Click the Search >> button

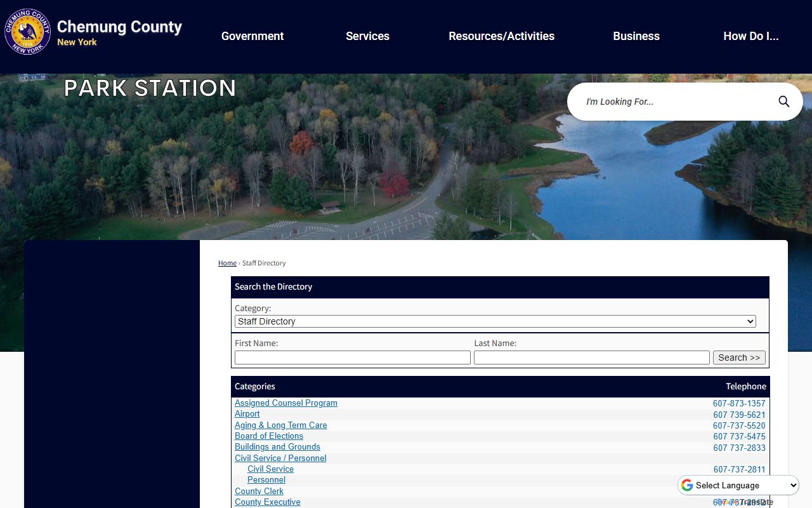point(739,358)
